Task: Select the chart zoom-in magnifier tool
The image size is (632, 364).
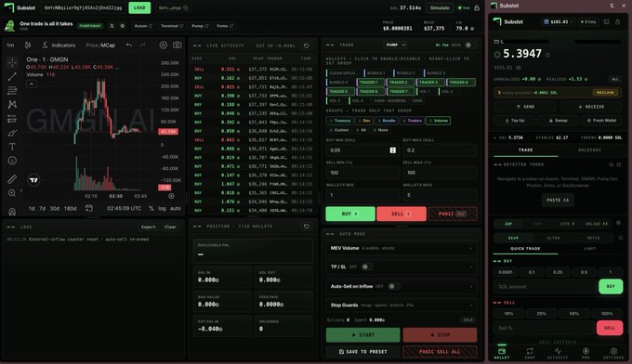Action: pyautogui.click(x=12, y=193)
